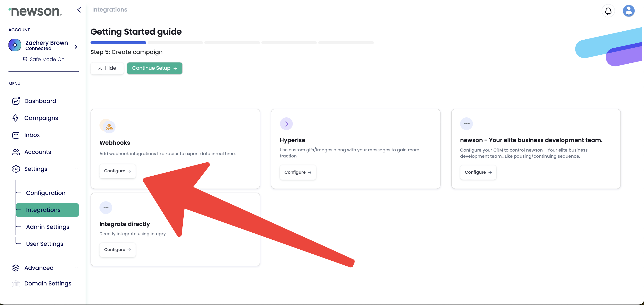This screenshot has width=644, height=305.
Task: Click the Campaigns lightning bolt icon
Action: coord(16,118)
